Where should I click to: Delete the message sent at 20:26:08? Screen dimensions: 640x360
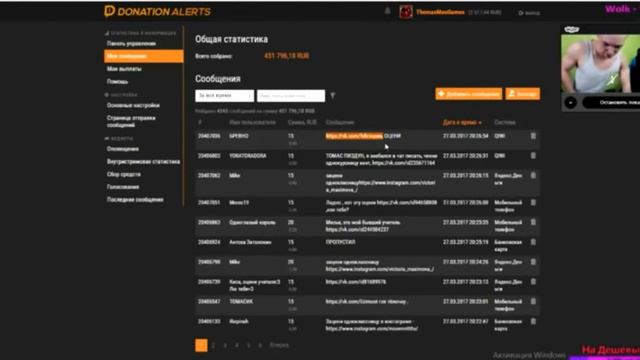click(x=533, y=203)
